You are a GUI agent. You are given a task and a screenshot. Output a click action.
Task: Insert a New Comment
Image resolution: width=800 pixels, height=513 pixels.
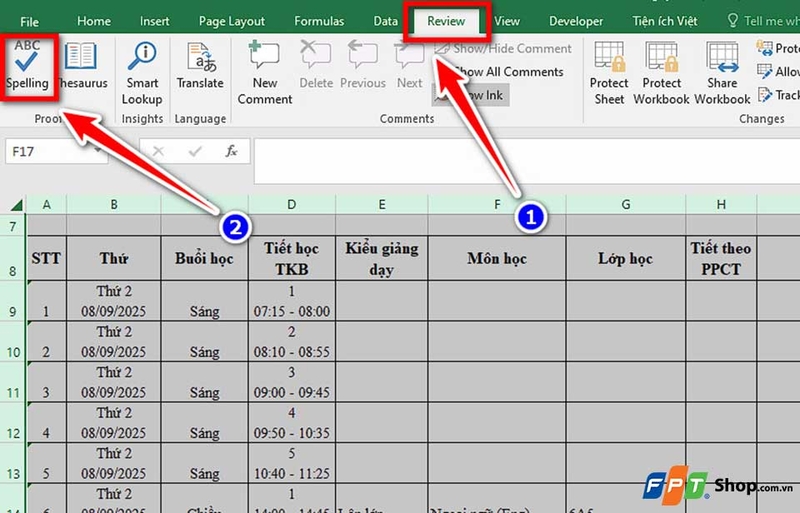pos(265,74)
